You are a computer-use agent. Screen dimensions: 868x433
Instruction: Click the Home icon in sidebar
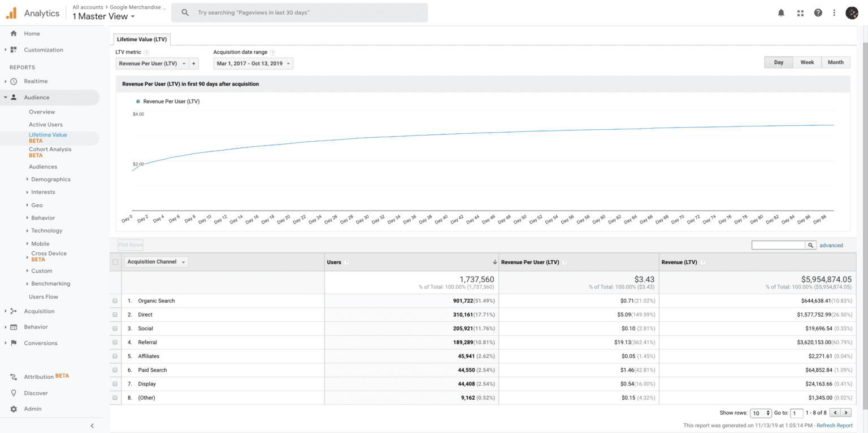pyautogui.click(x=14, y=33)
